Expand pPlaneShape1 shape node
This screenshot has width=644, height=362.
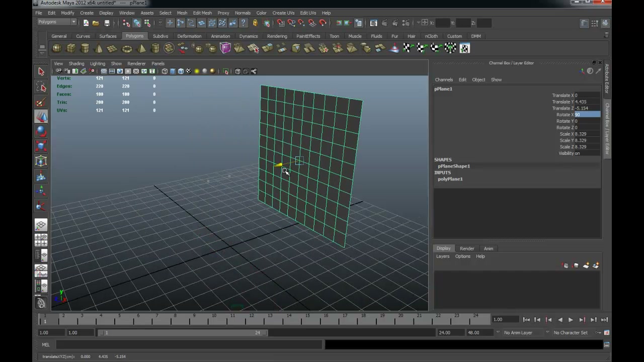(x=454, y=166)
